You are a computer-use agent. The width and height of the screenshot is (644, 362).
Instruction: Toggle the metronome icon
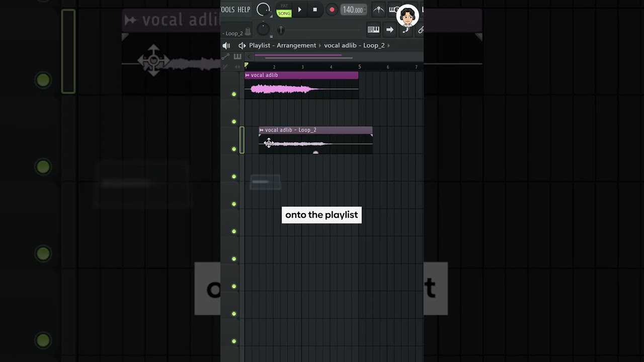379,10
